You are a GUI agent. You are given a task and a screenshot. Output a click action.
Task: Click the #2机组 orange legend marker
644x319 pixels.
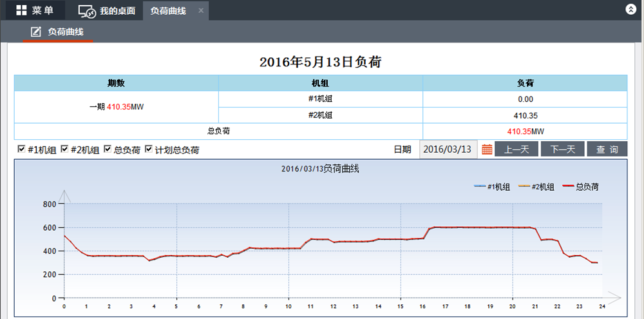[x=524, y=186]
